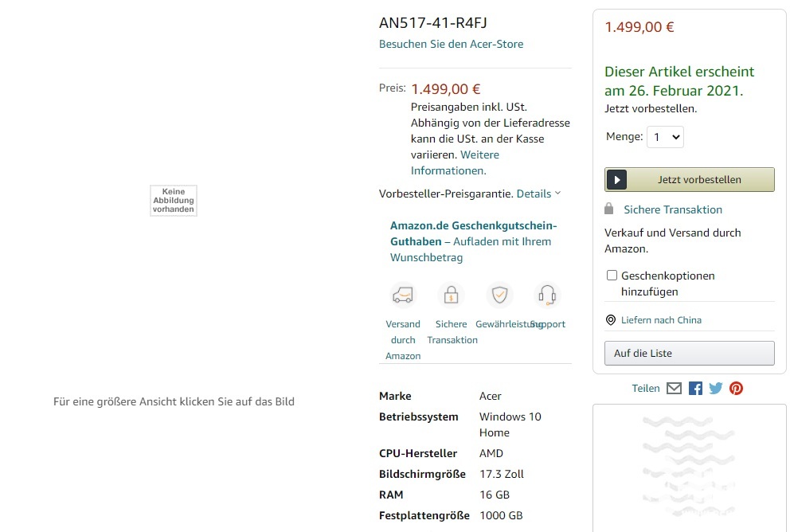This screenshot has height=532, width=790.
Task: Click the Keine Abbildung vorhanden placeholder image
Action: 174,201
